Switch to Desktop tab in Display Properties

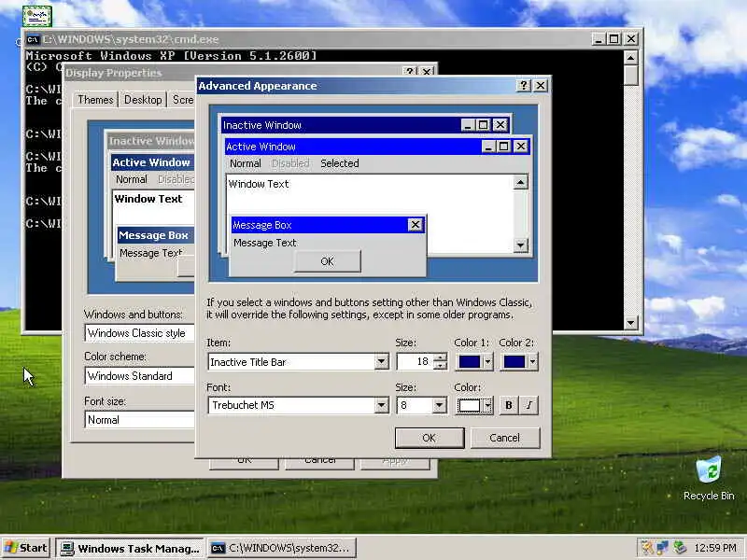pyautogui.click(x=143, y=100)
